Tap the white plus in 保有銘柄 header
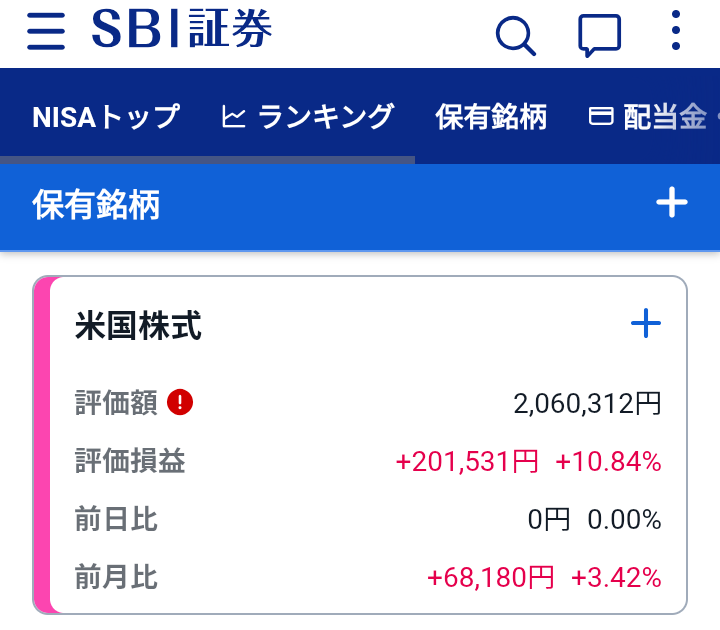 coord(671,202)
